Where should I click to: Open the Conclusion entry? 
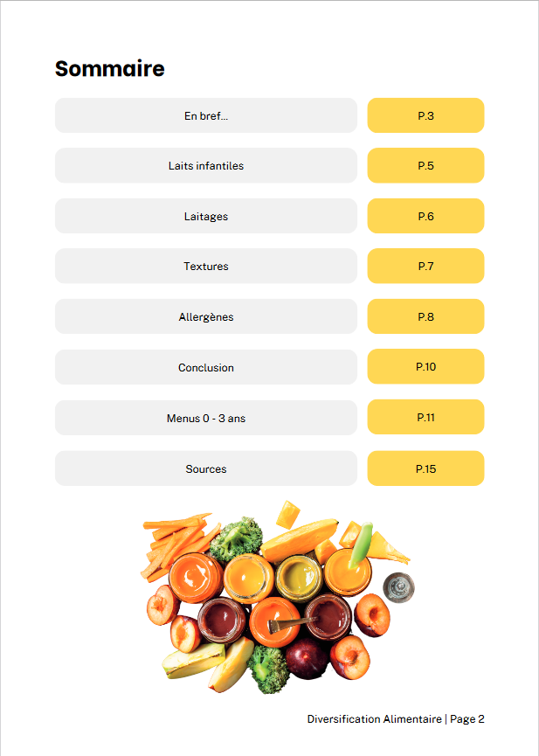(206, 368)
